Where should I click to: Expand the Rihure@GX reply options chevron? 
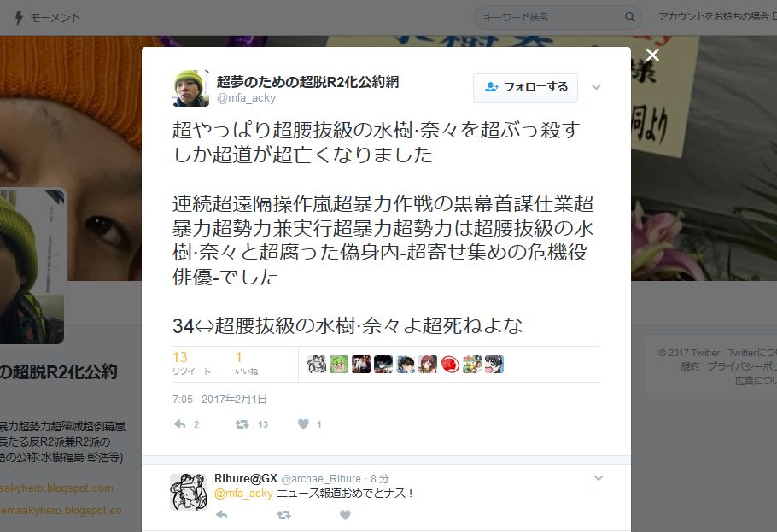click(598, 478)
